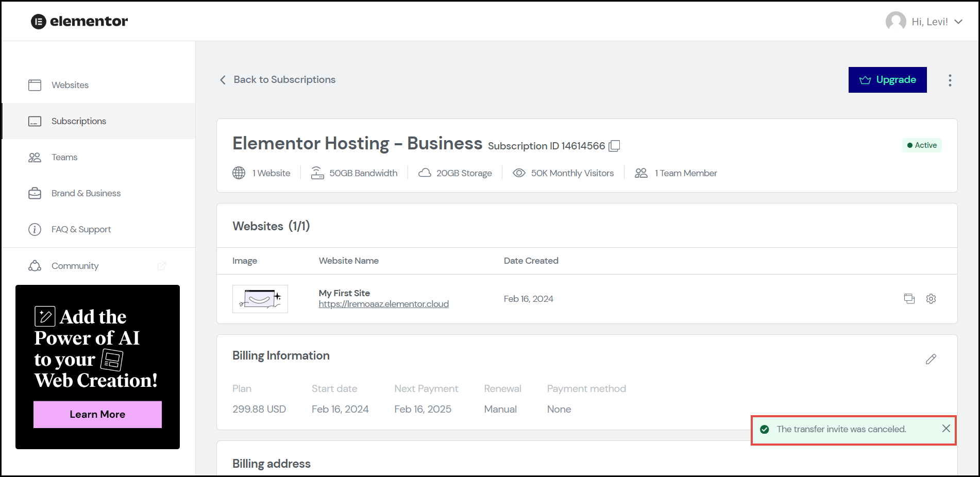Open the lremoaaz.elementor.cloud link

[x=384, y=304]
